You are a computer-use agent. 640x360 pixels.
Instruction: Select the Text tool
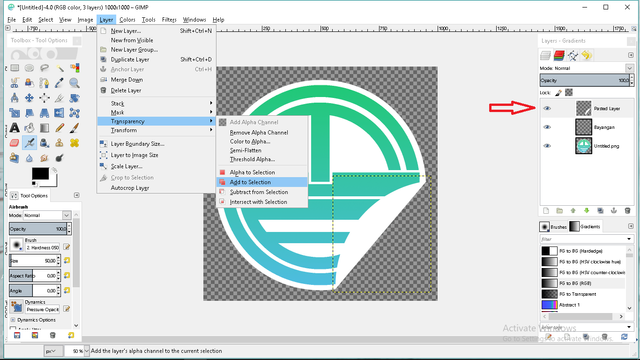[15, 128]
